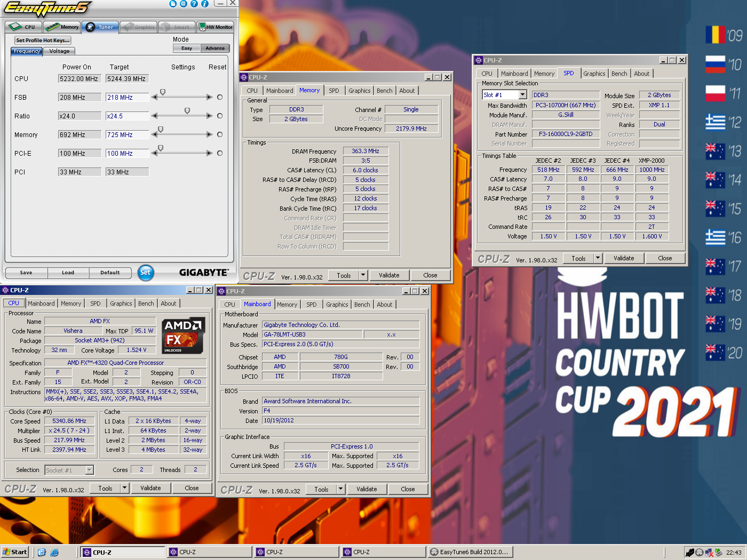This screenshot has width=747, height=560.
Task: Switch EasyTune6 mode to Advance
Action: [215, 48]
